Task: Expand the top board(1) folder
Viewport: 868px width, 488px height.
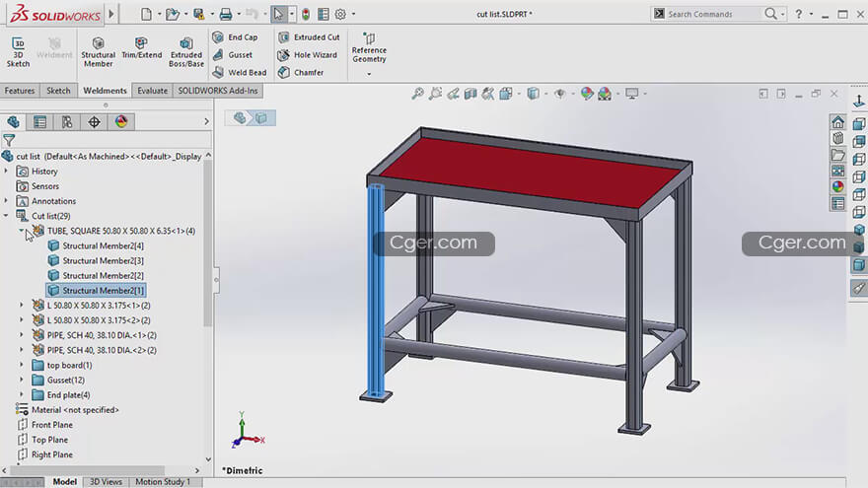Action: point(22,365)
